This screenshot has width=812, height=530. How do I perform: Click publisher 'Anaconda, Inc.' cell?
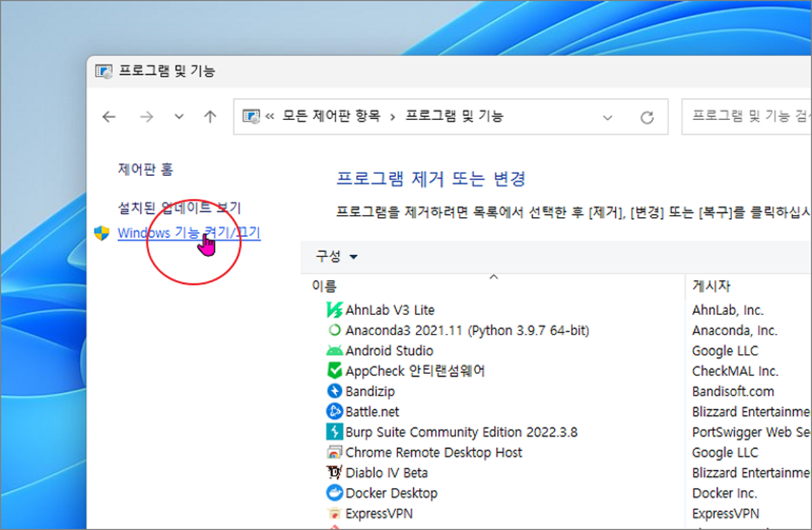pyautogui.click(x=735, y=331)
